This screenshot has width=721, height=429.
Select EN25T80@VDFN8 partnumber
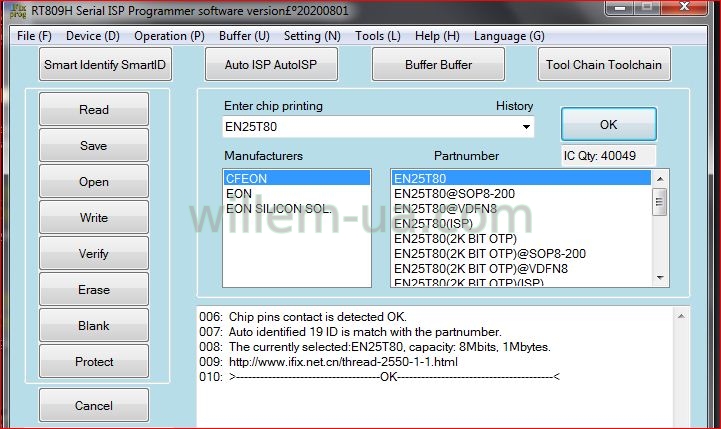521,209
